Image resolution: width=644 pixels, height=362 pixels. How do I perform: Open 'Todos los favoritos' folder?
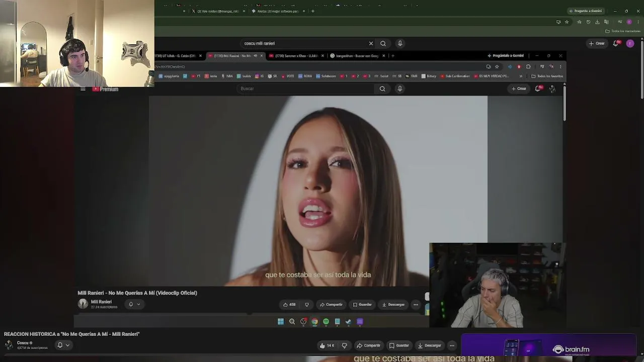point(547,76)
